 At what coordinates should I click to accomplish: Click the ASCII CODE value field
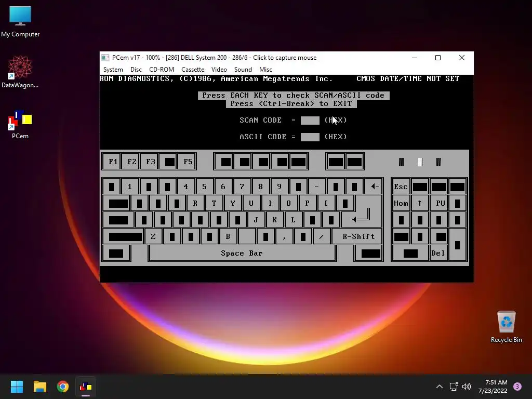pyautogui.click(x=310, y=137)
